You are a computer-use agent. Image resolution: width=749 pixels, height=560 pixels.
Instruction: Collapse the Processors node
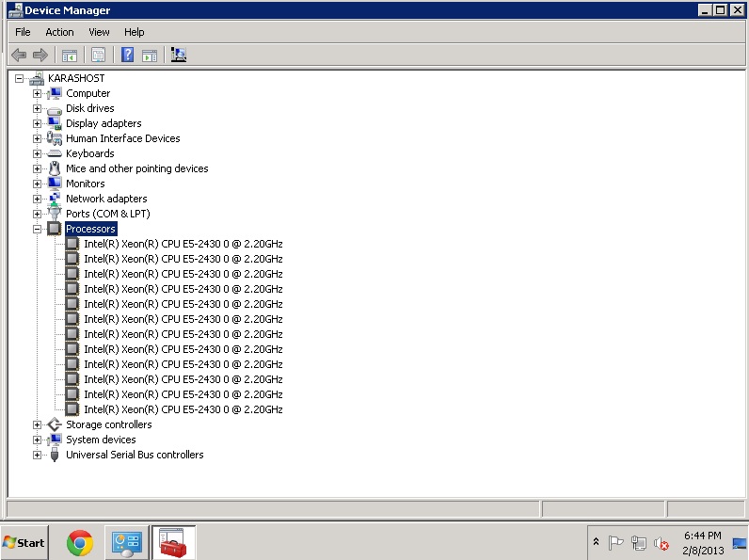tap(38, 229)
